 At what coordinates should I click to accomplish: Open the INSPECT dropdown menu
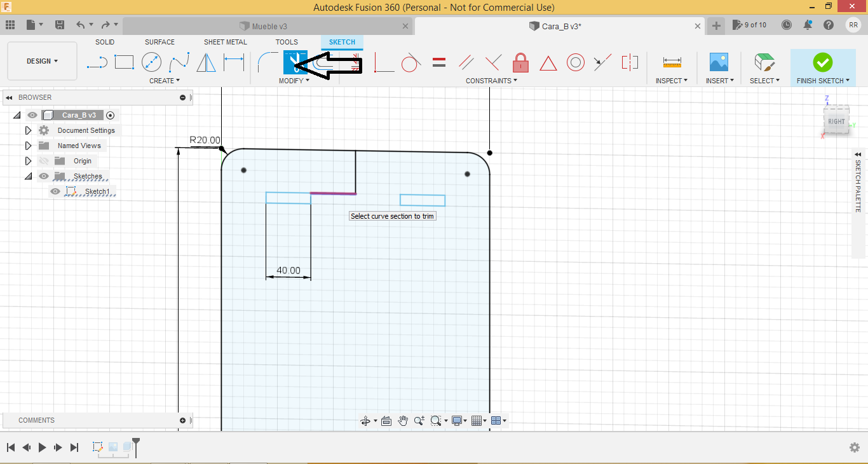click(672, 81)
